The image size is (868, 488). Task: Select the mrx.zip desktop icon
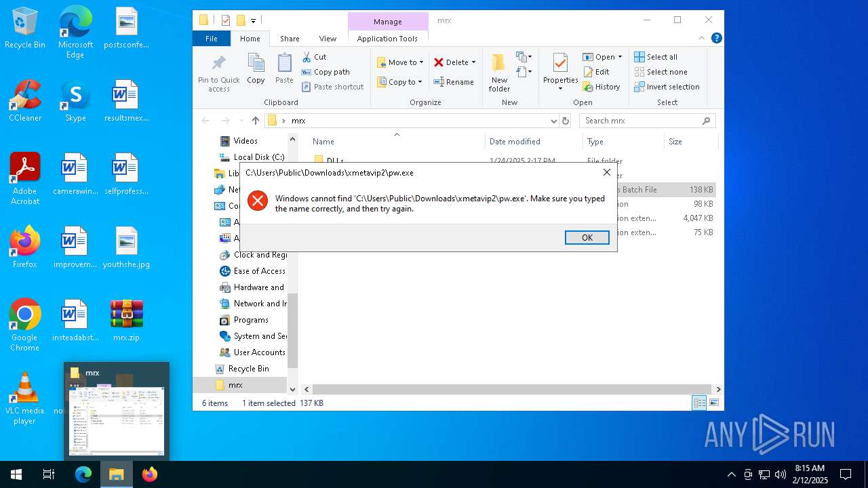tap(126, 321)
